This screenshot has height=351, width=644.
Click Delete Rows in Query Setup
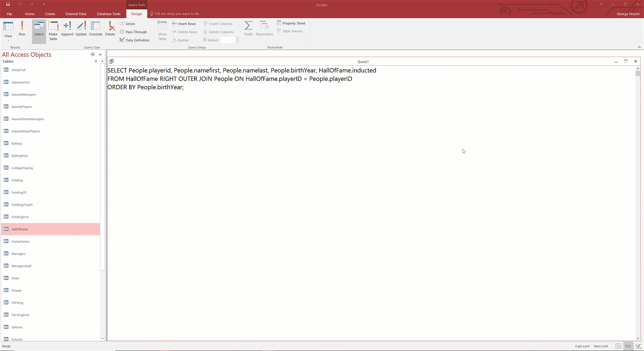[184, 32]
